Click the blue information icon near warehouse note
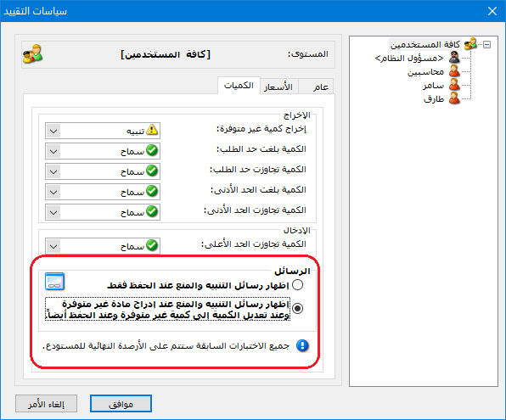Image resolution: width=506 pixels, height=420 pixels. point(302,346)
